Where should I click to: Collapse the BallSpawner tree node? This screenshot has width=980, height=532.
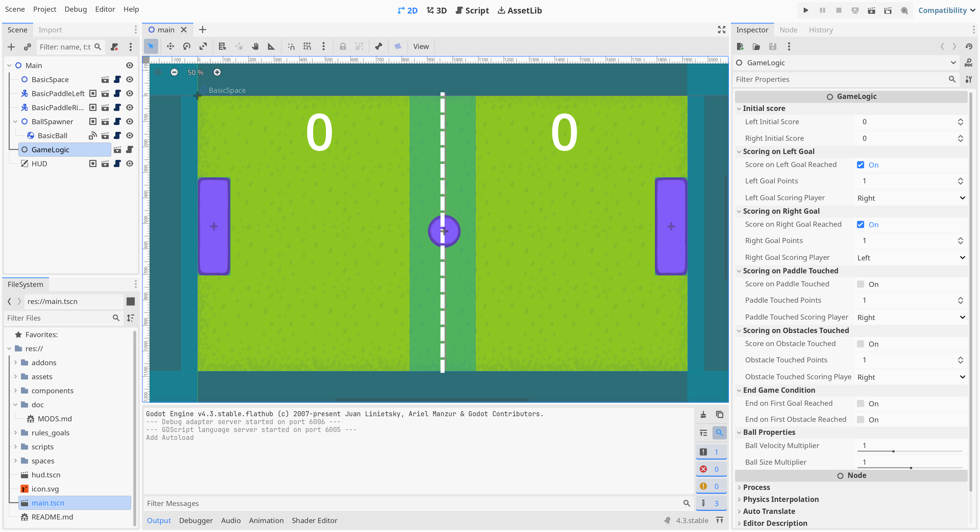click(15, 122)
